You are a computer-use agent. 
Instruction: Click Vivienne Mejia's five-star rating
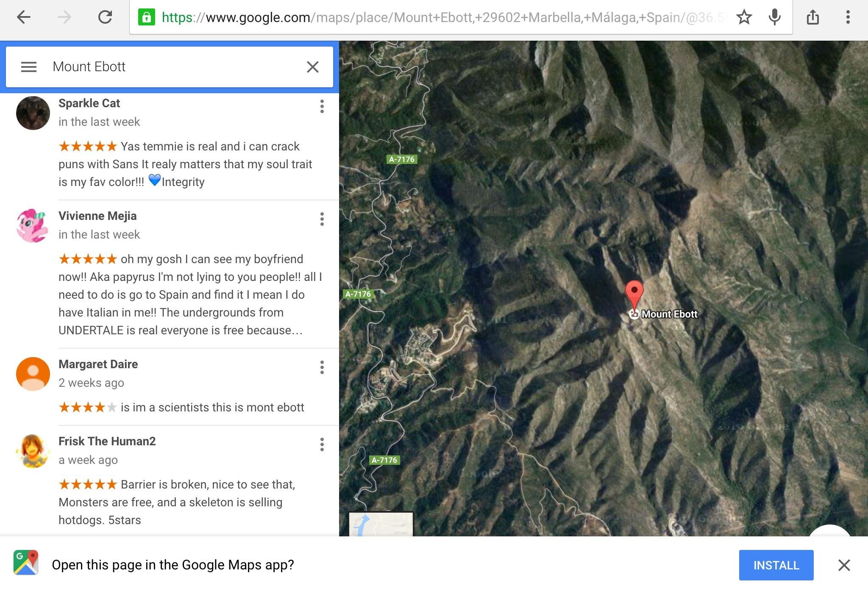coord(88,259)
